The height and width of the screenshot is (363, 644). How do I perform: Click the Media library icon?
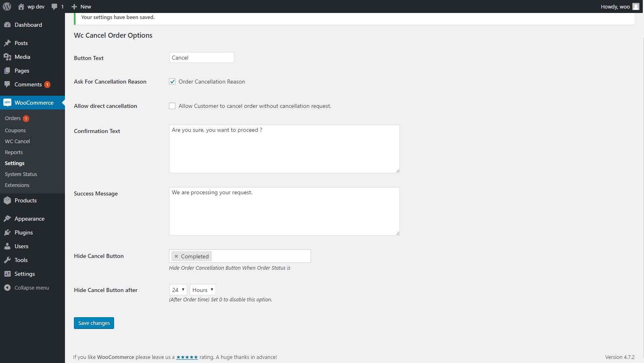click(7, 57)
